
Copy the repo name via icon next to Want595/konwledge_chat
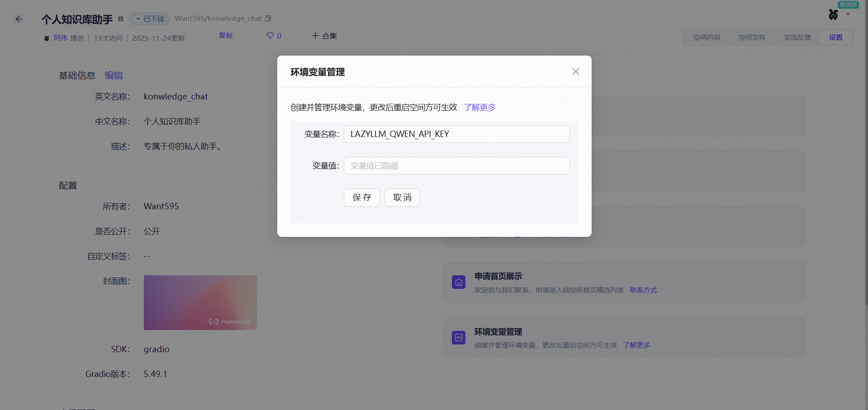point(268,18)
